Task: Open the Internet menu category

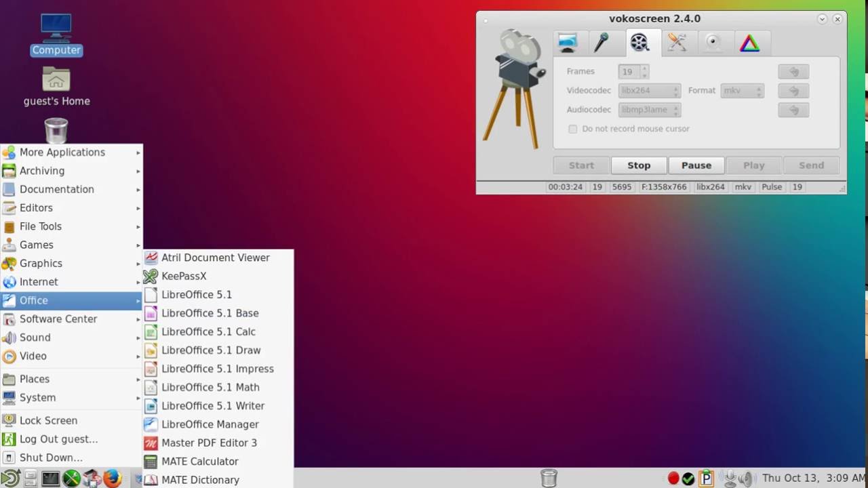Action: click(71, 282)
